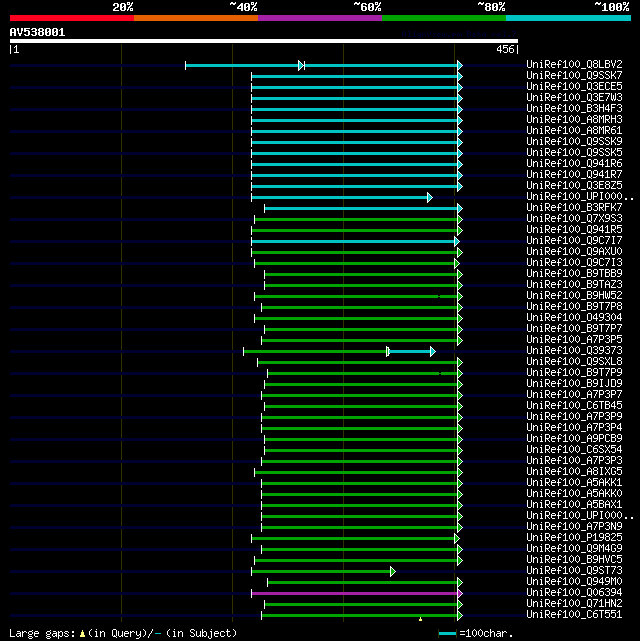Screen dimensions: 640x641
Task: Click UniRef100_C6T551 label
Action: 574,615
